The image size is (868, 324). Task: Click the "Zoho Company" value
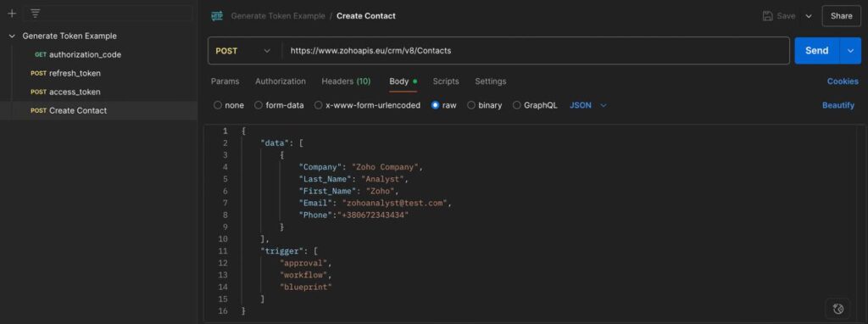387,167
